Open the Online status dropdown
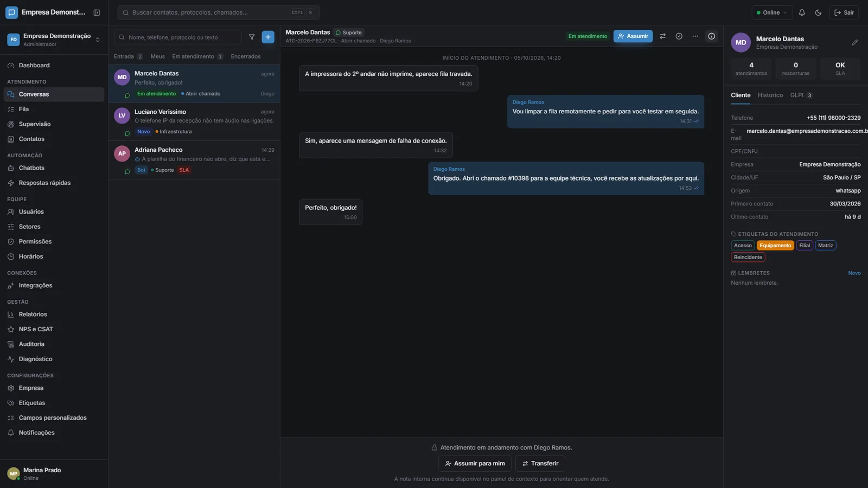The image size is (868, 488). point(772,12)
